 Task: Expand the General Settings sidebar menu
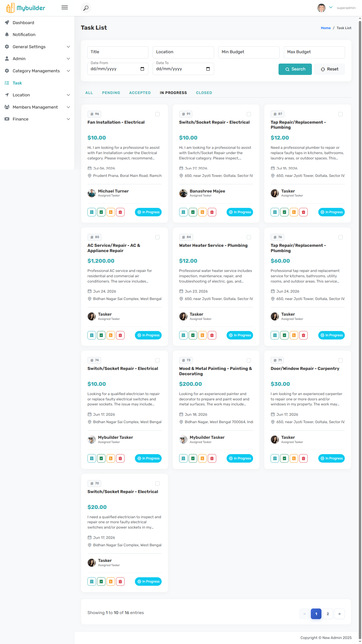[x=37, y=47]
